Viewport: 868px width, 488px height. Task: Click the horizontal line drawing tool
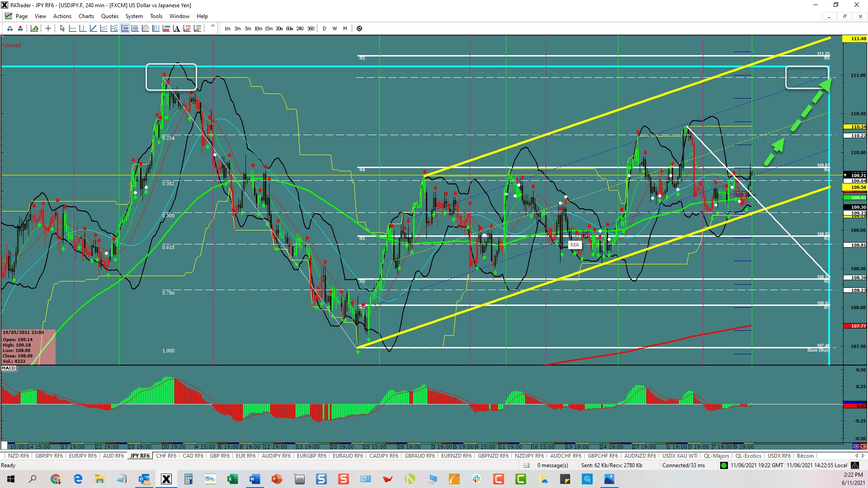72,28
